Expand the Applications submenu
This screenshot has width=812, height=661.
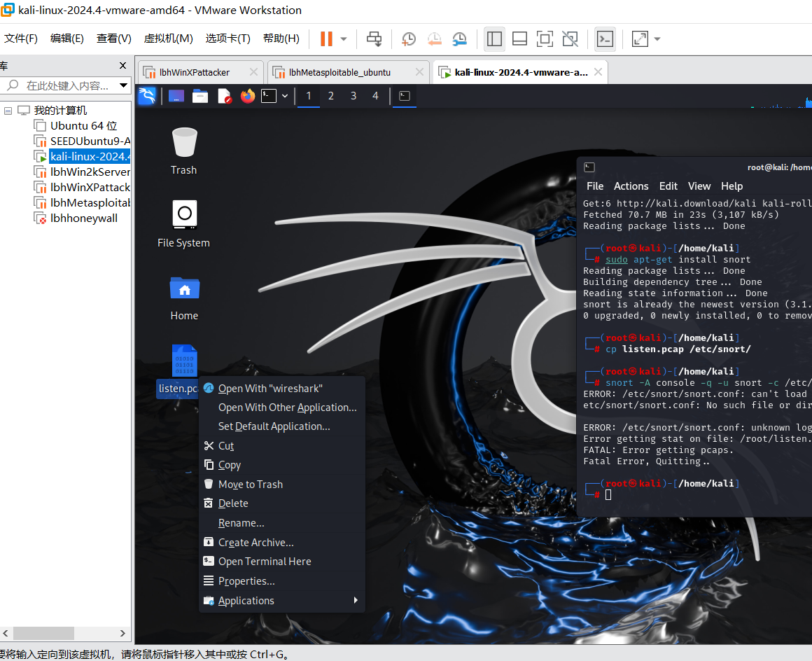(282, 601)
